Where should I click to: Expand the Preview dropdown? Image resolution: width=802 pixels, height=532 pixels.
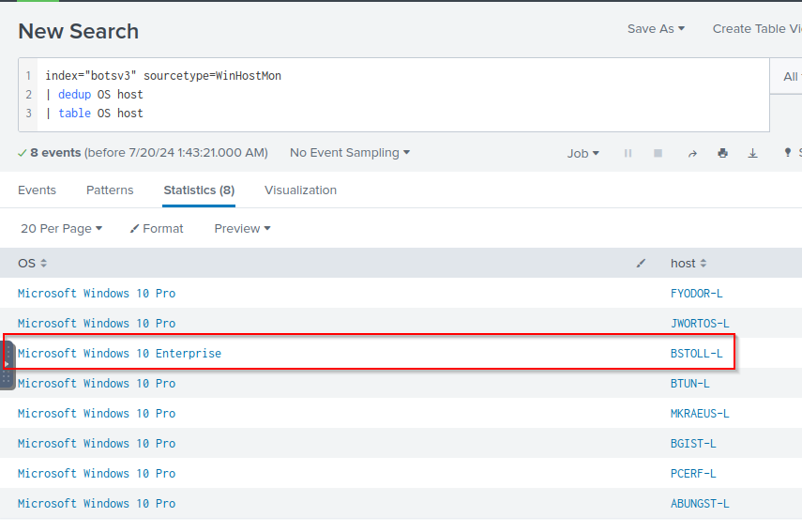pyautogui.click(x=242, y=228)
